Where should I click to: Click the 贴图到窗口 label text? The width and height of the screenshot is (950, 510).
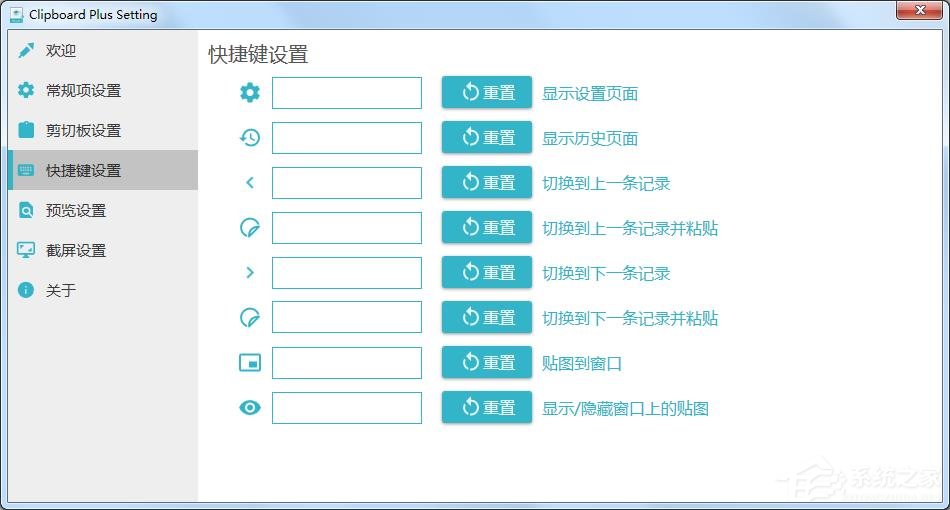click(x=582, y=363)
